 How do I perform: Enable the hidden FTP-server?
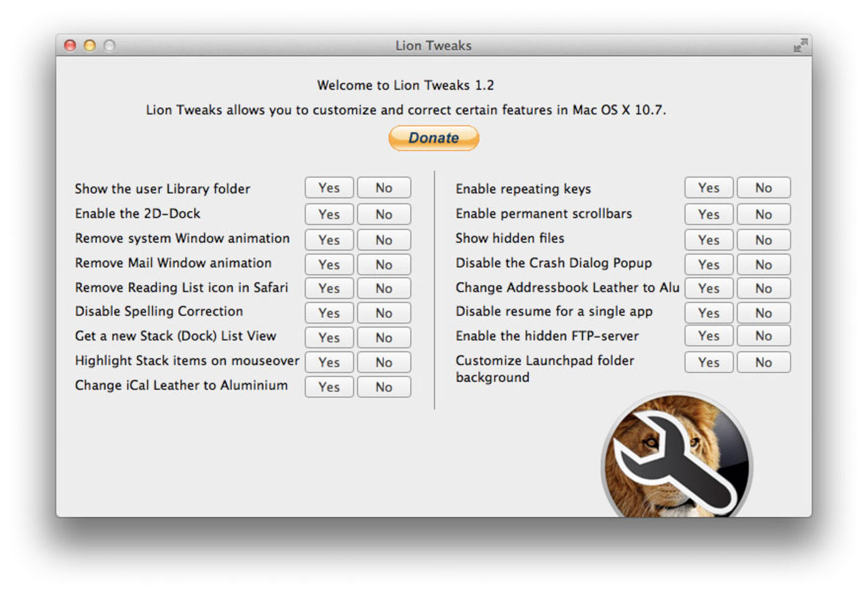(708, 337)
